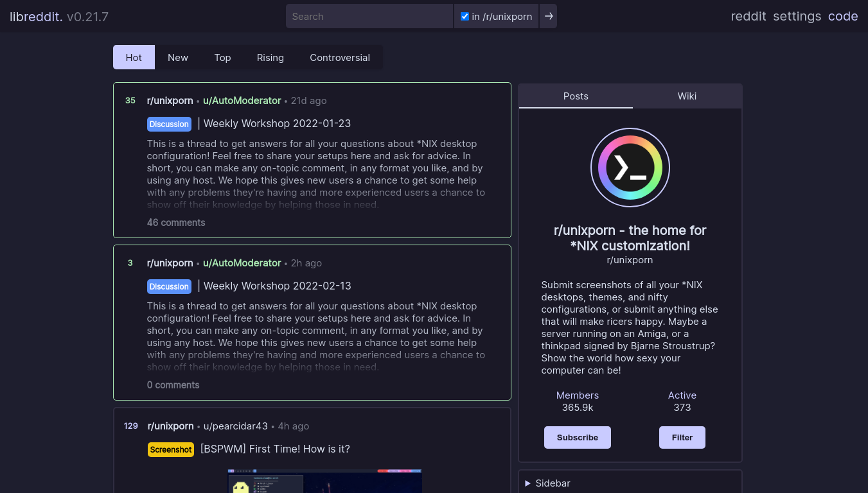
Task: Open the libreddit home logo link
Action: pos(36,17)
